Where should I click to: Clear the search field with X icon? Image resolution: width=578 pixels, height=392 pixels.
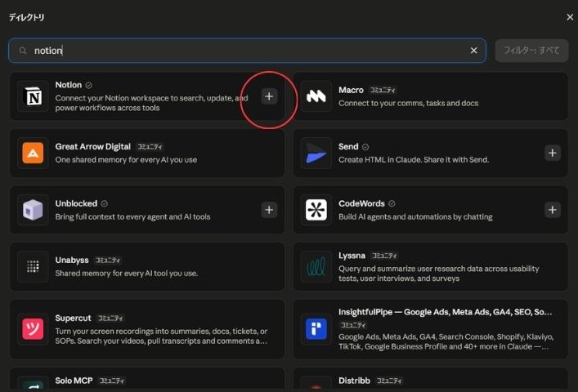coord(473,51)
